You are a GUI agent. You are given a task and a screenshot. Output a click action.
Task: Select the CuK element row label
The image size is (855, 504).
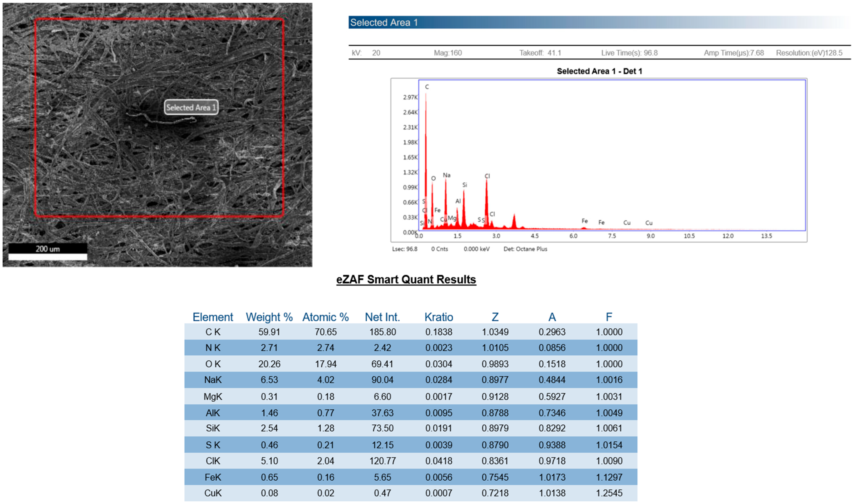pos(213,493)
